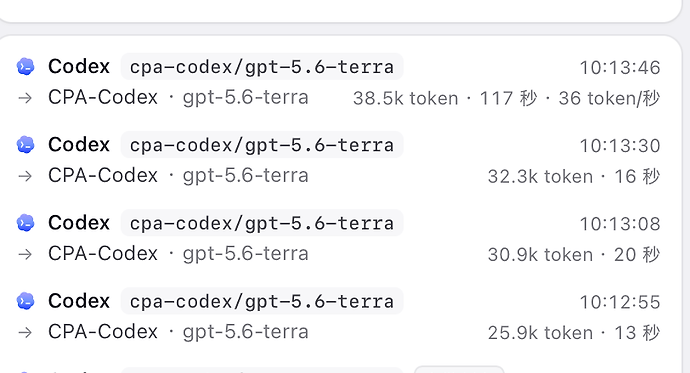
Task: Open the 30.9k token · 20 秒 stats
Action: [574, 254]
